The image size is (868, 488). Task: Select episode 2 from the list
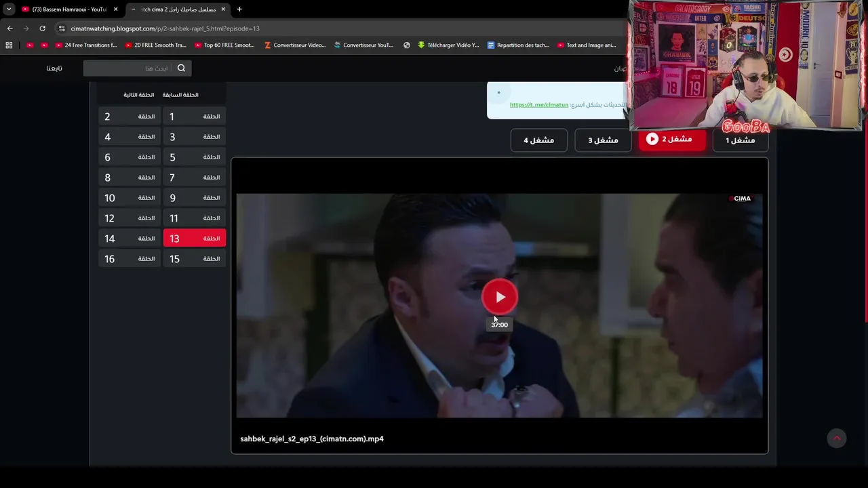click(x=129, y=117)
